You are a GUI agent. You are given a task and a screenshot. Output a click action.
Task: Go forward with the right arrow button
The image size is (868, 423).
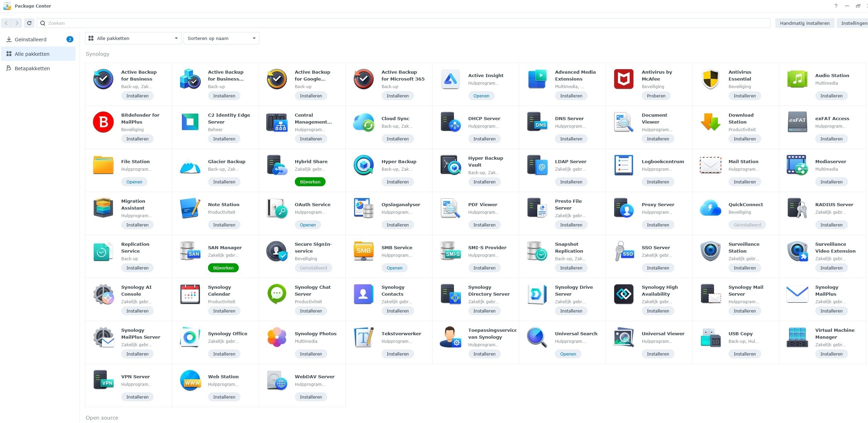17,23
